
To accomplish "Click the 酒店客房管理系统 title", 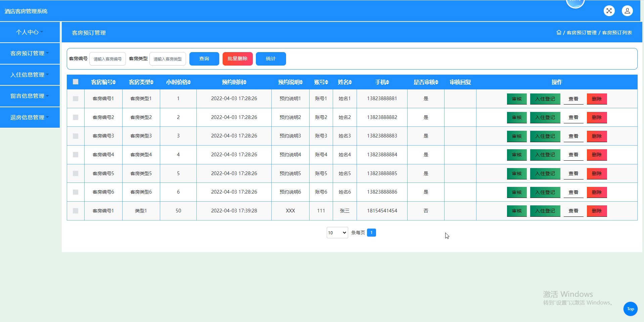I will [26, 11].
